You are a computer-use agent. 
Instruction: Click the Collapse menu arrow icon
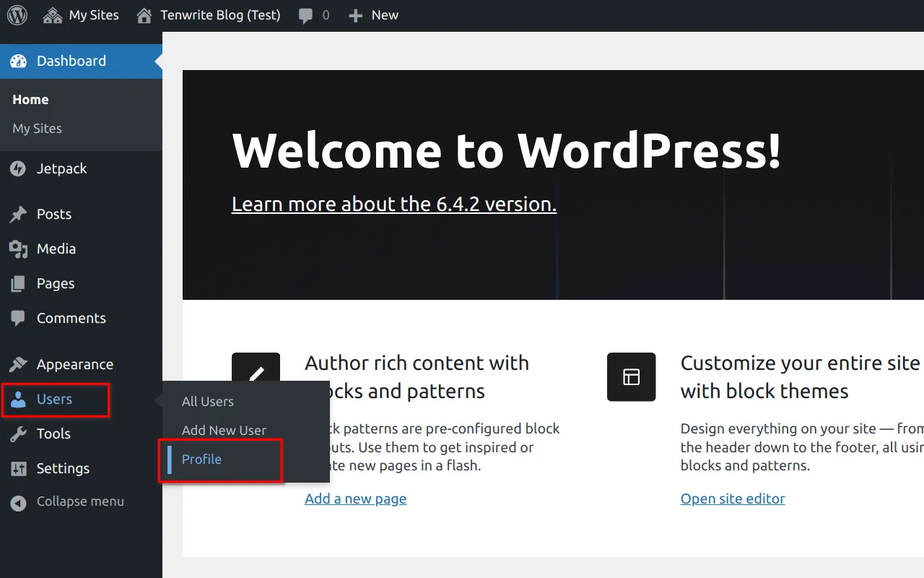(x=18, y=503)
